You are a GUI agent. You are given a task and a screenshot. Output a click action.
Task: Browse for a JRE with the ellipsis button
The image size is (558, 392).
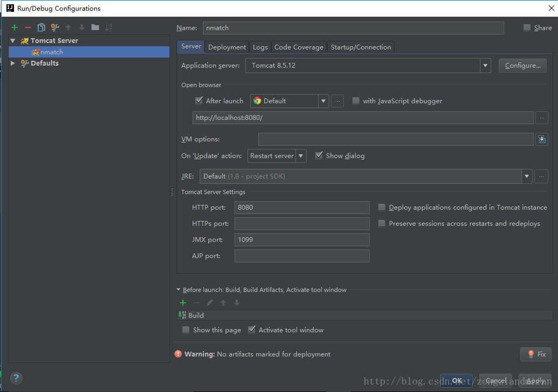point(541,176)
